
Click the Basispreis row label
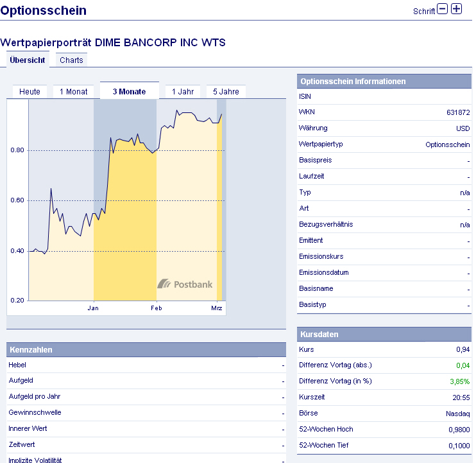pyautogui.click(x=315, y=160)
